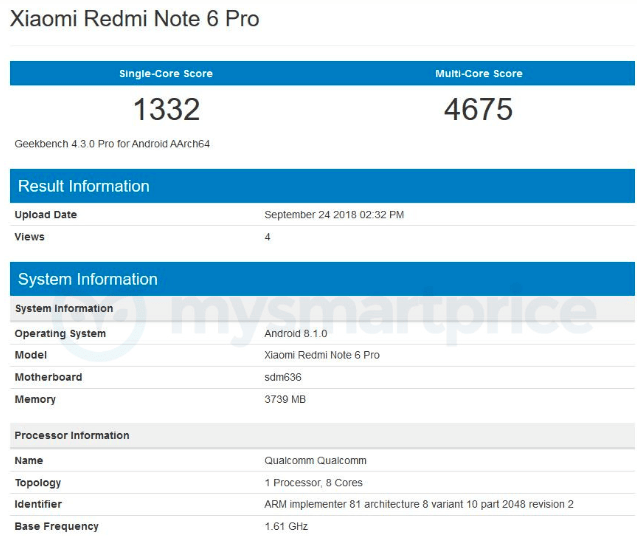The width and height of the screenshot is (637, 536).
Task: Click the ARM implementer identifier value
Action: 418,504
